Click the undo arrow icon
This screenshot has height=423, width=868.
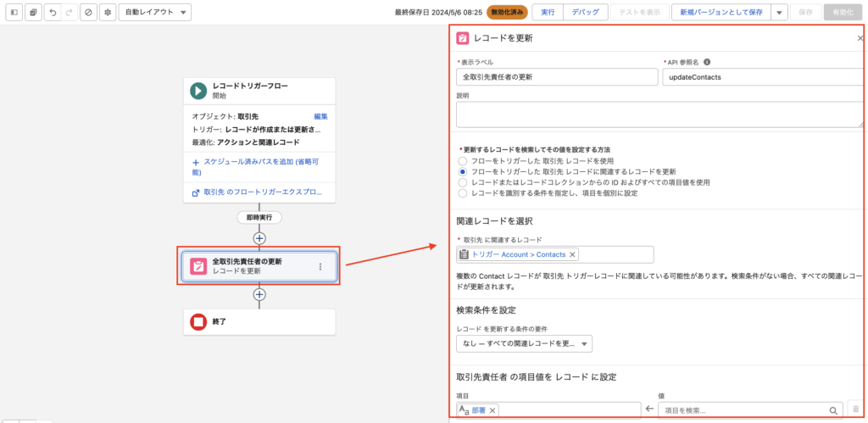[x=53, y=13]
